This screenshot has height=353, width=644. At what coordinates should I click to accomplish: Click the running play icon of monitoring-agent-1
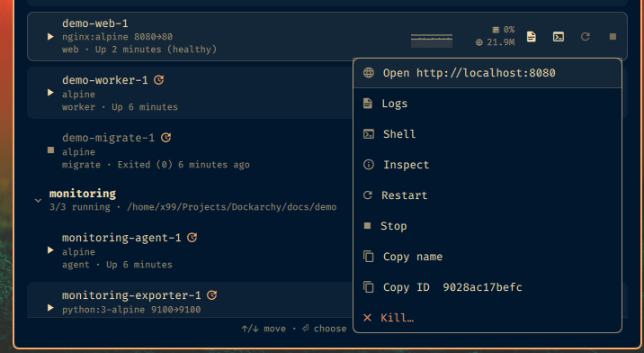(50, 250)
